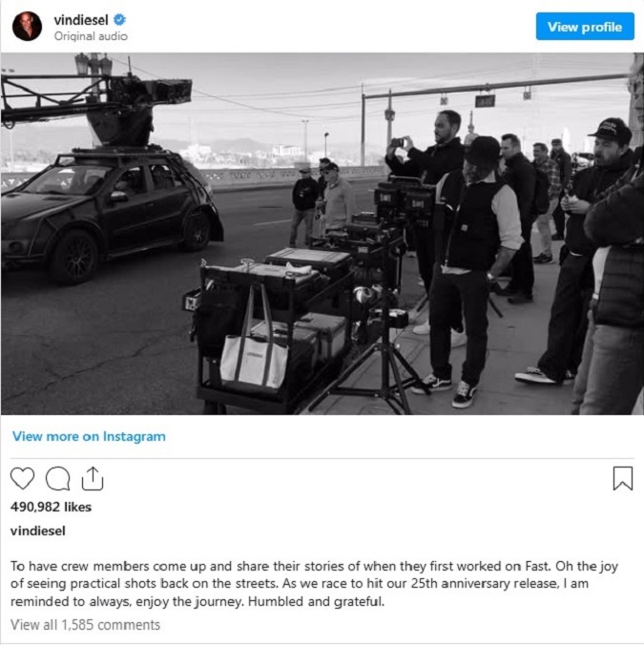Image resolution: width=644 pixels, height=645 pixels.
Task: Click the caption text starting with To have crew
Action: 314,584
